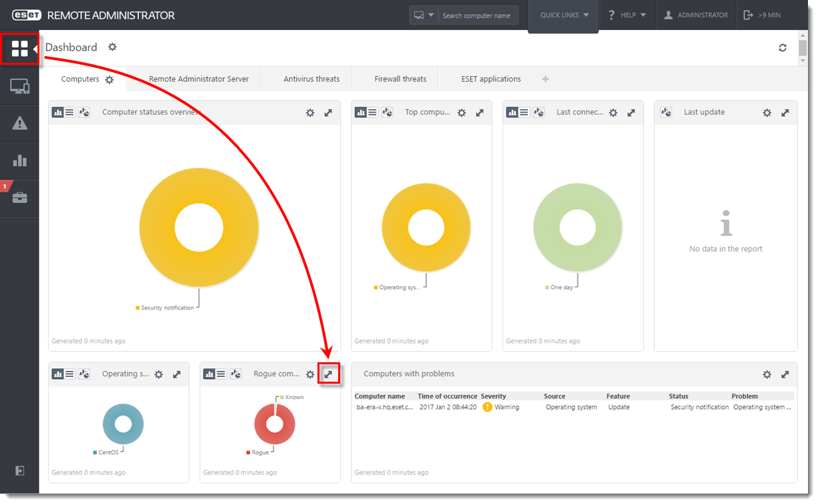This screenshot has width=818, height=504.
Task: Open settings gear of Last connection panel
Action: pos(613,113)
